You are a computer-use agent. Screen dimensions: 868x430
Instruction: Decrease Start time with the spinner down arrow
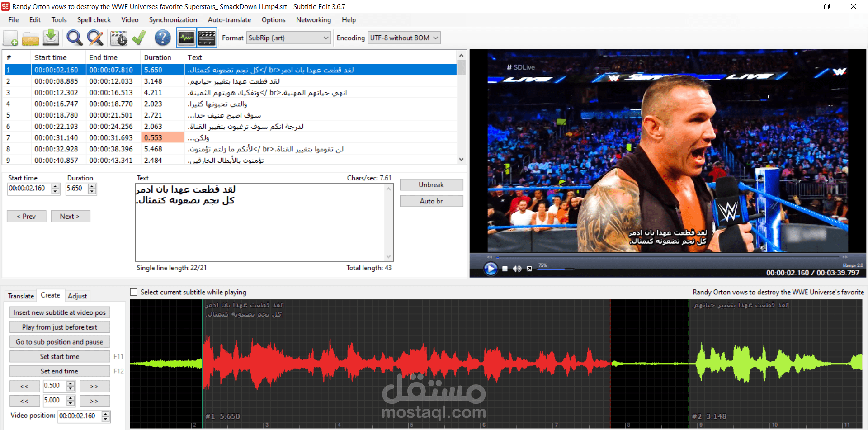(x=56, y=191)
